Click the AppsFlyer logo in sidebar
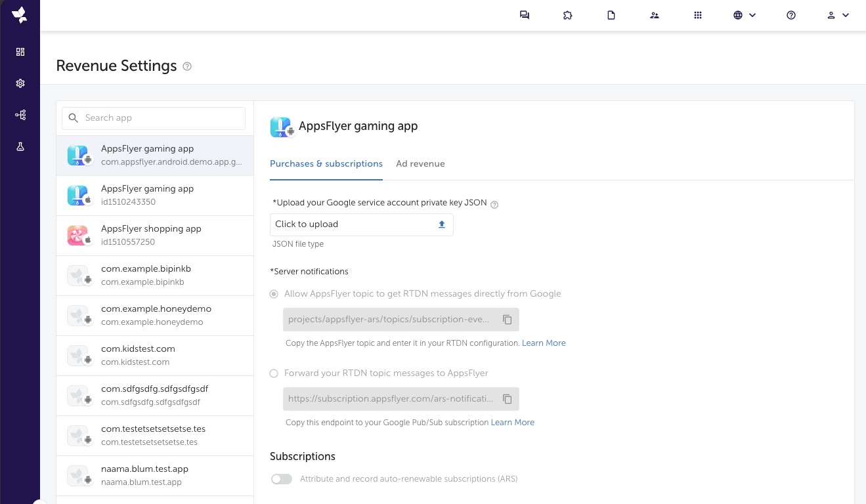 click(x=20, y=15)
